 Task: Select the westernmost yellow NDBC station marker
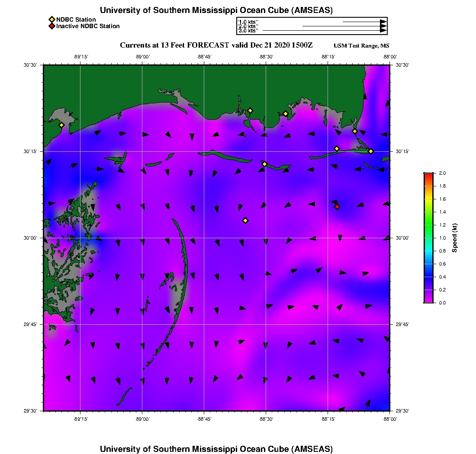click(61, 125)
